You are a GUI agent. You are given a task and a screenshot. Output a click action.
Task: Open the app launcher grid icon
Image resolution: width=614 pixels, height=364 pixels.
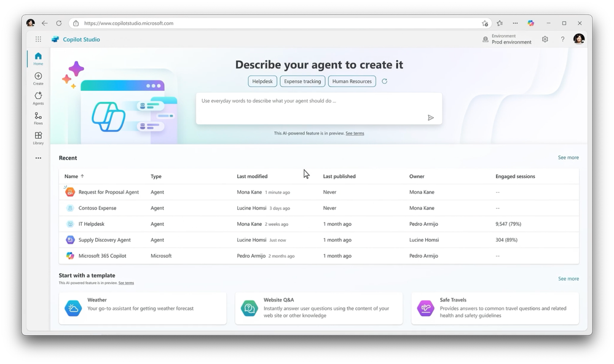pos(38,39)
